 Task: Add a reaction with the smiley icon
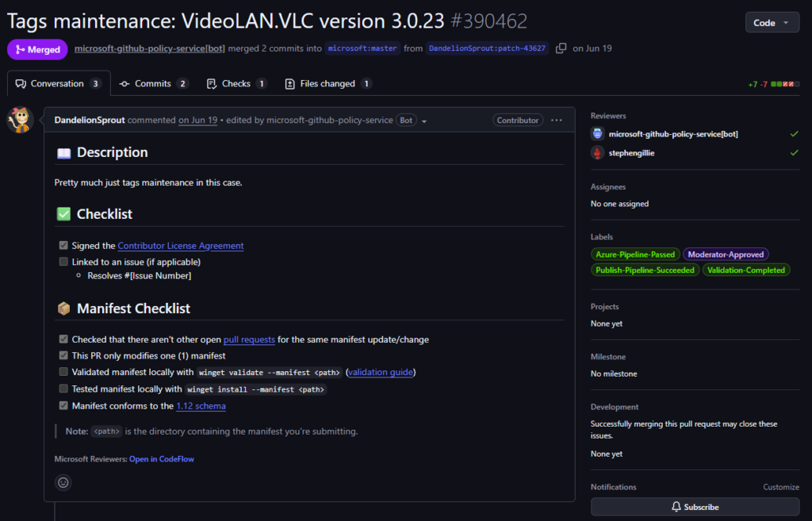tap(63, 483)
